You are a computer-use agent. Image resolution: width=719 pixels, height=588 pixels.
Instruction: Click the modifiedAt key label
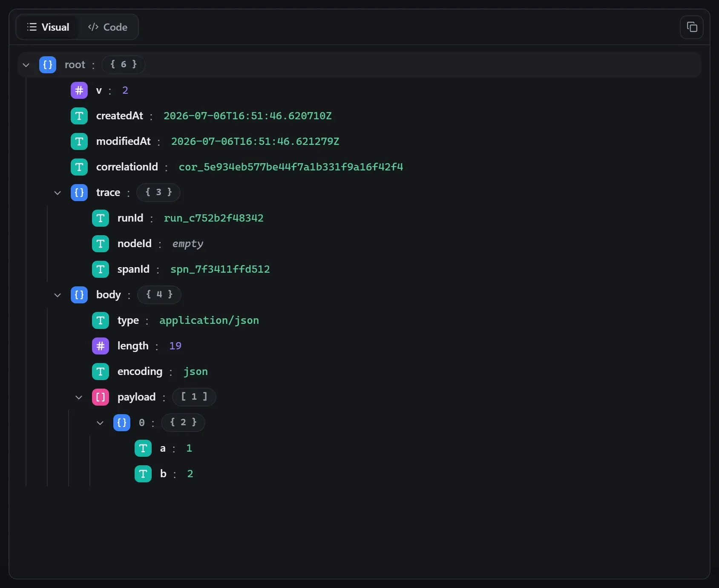[x=124, y=141]
